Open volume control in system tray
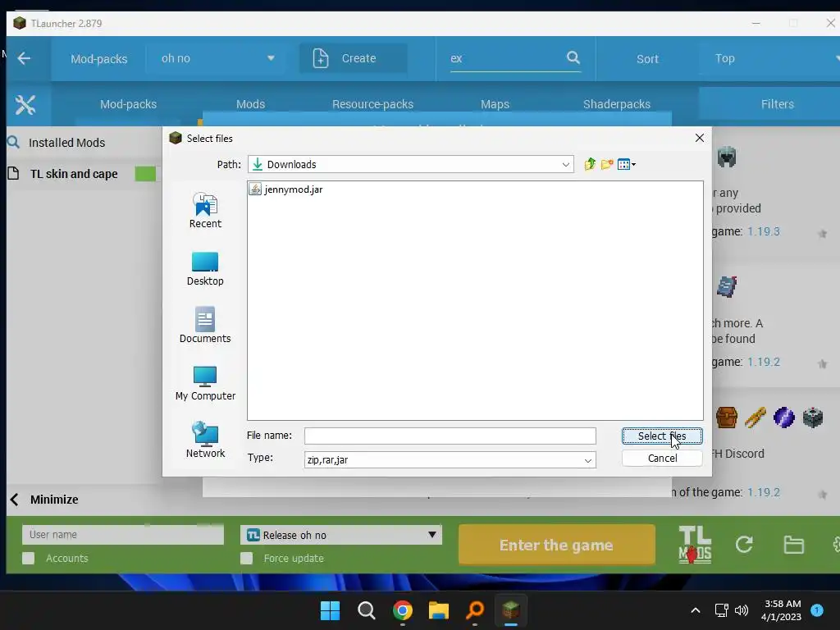Viewport: 840px width, 630px height. tap(742, 610)
